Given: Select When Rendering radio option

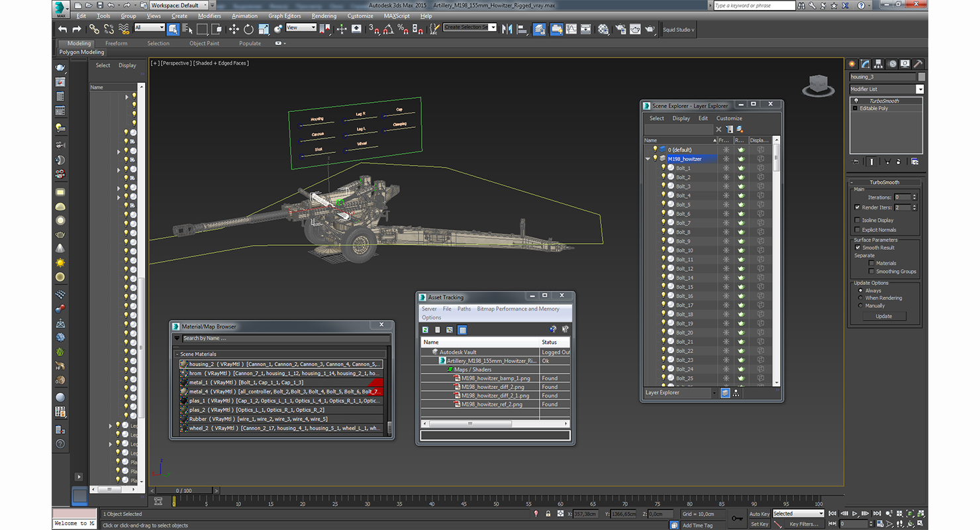Looking at the screenshot, I should 861,298.
